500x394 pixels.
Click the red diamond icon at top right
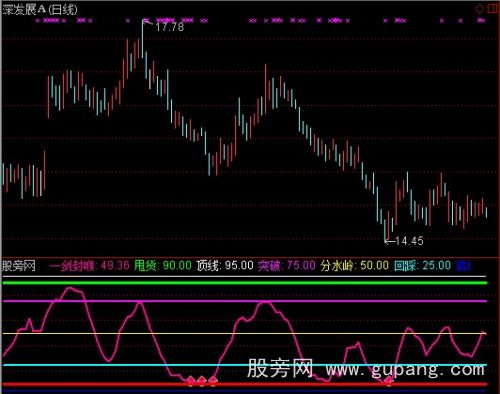pyautogui.click(x=480, y=9)
